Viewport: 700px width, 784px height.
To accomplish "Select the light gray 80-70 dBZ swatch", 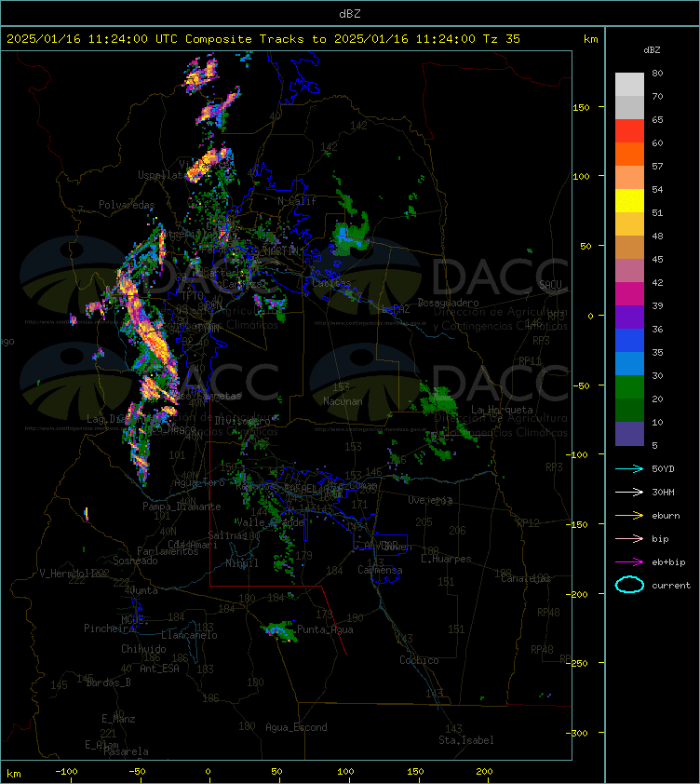I will [x=629, y=85].
